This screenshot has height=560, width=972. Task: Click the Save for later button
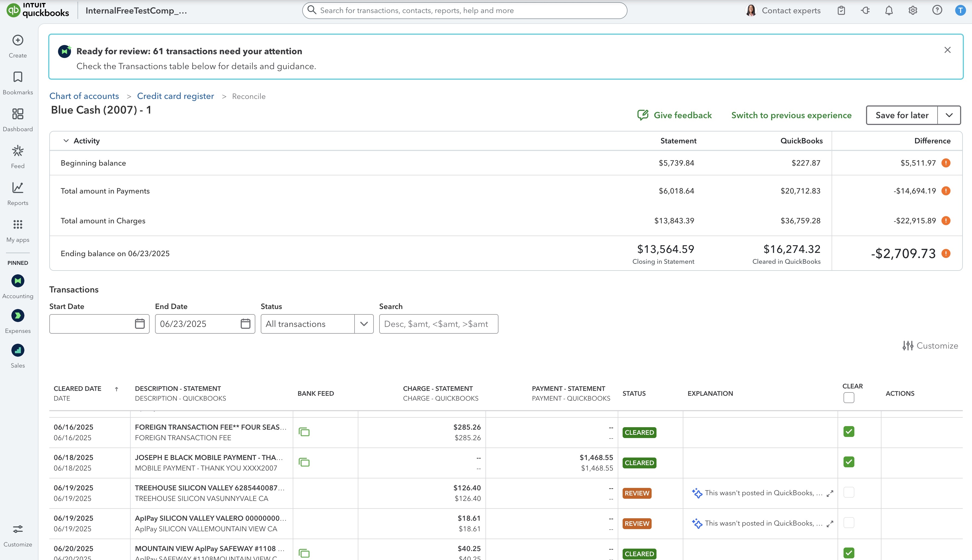pyautogui.click(x=902, y=115)
